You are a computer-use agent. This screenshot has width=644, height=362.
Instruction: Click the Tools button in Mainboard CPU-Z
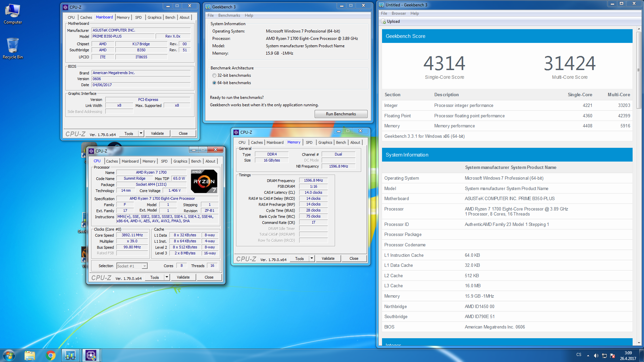(x=129, y=133)
